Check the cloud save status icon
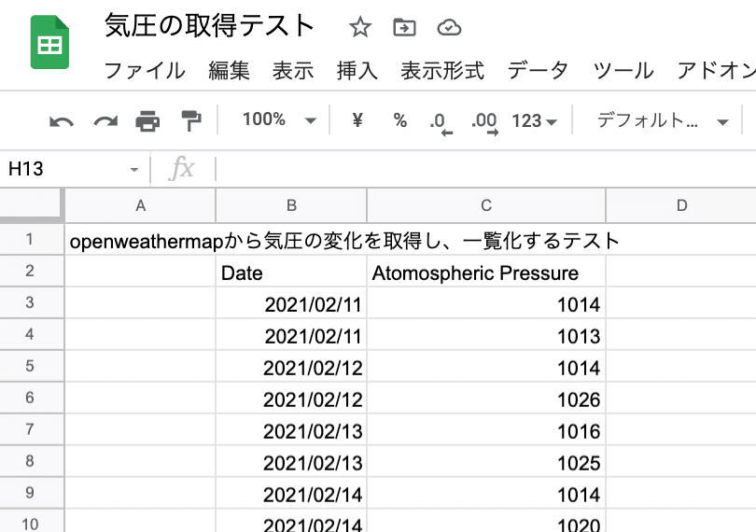Screen dimensions: 756x532 click(449, 27)
